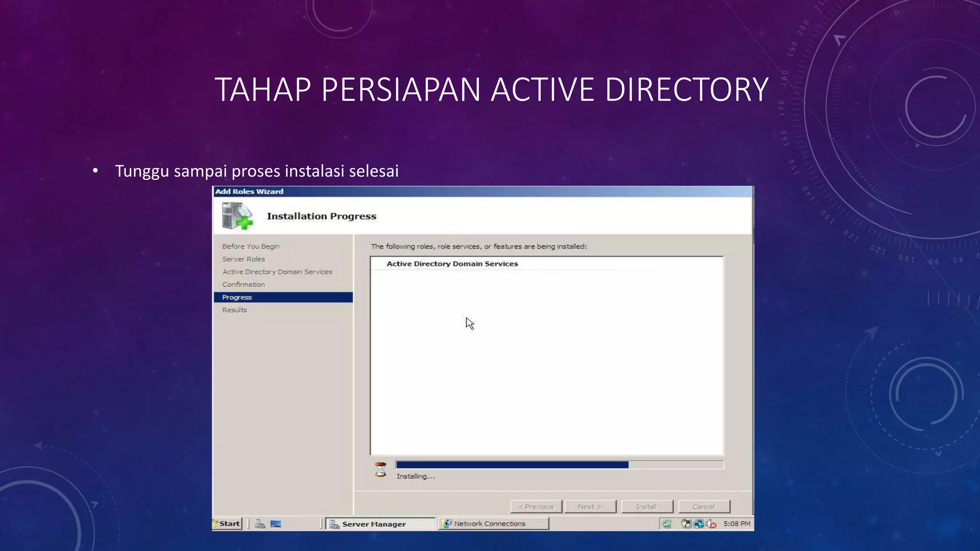Select the highlighted Progress step

283,297
